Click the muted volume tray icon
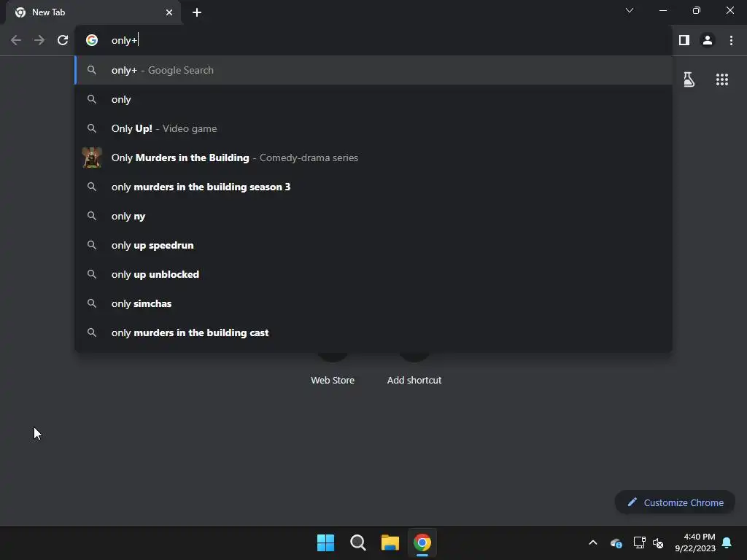 [x=658, y=542]
